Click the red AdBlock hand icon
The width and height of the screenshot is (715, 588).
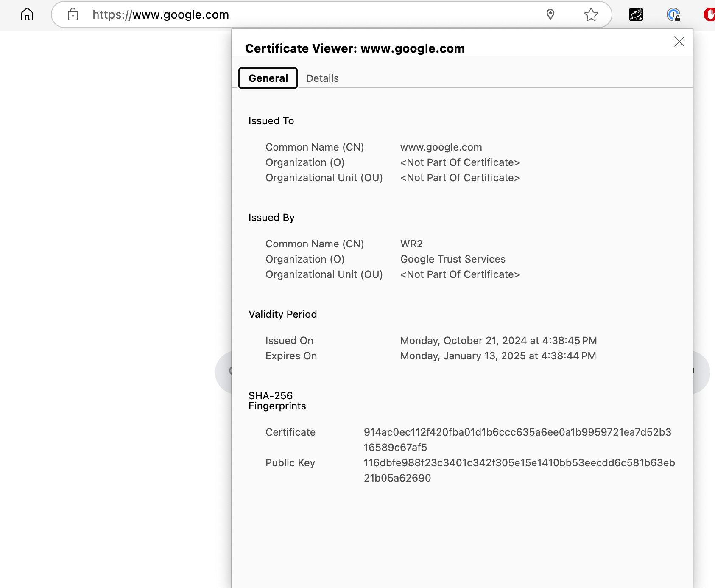[x=709, y=15]
